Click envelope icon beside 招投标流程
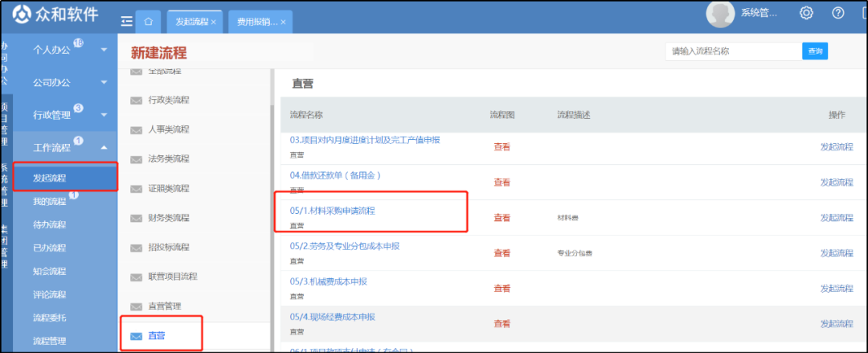This screenshot has height=353, width=868. (136, 247)
